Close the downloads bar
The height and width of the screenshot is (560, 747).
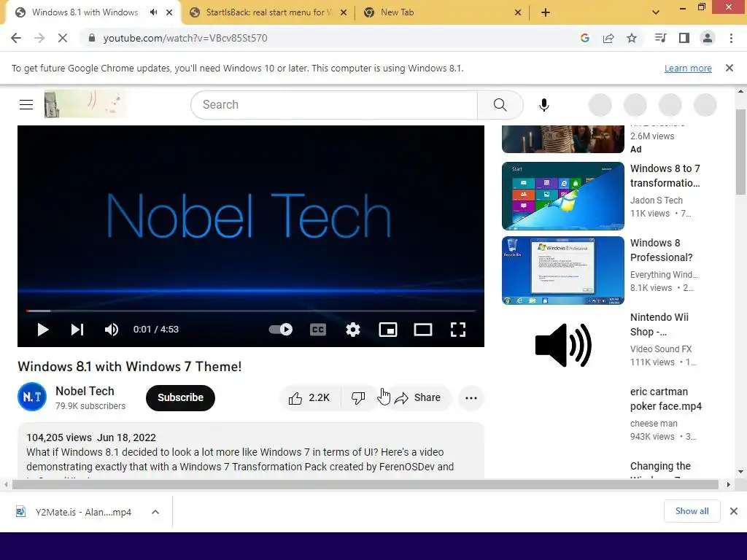734,511
